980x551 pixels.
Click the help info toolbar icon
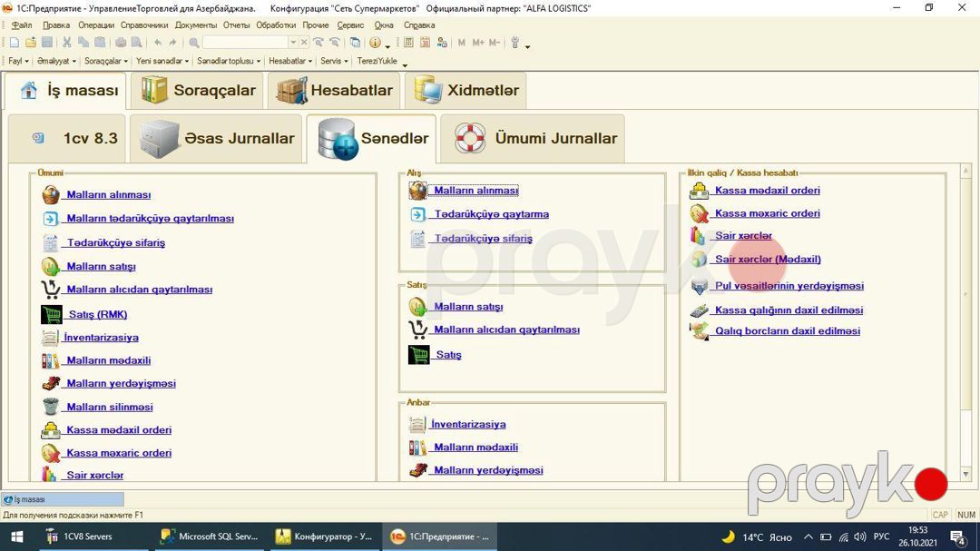point(375,43)
